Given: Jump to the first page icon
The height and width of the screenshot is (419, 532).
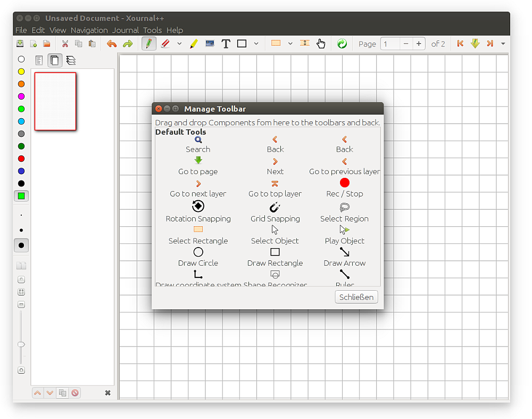Looking at the screenshot, I should (x=460, y=44).
